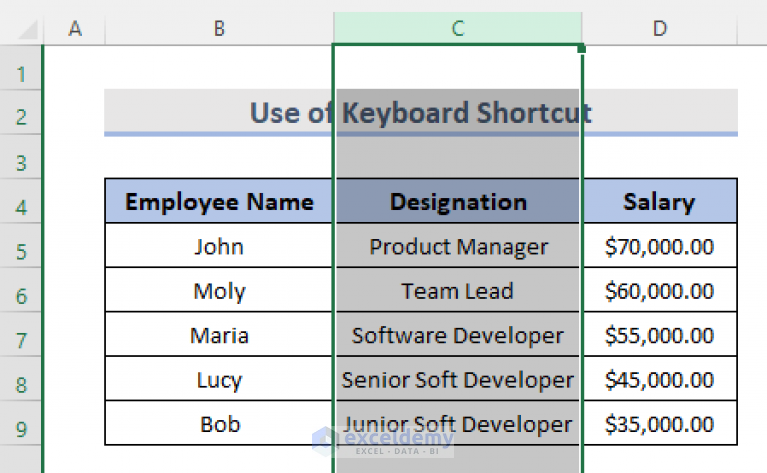
Task: Select row 8 header
Action: coord(21,379)
